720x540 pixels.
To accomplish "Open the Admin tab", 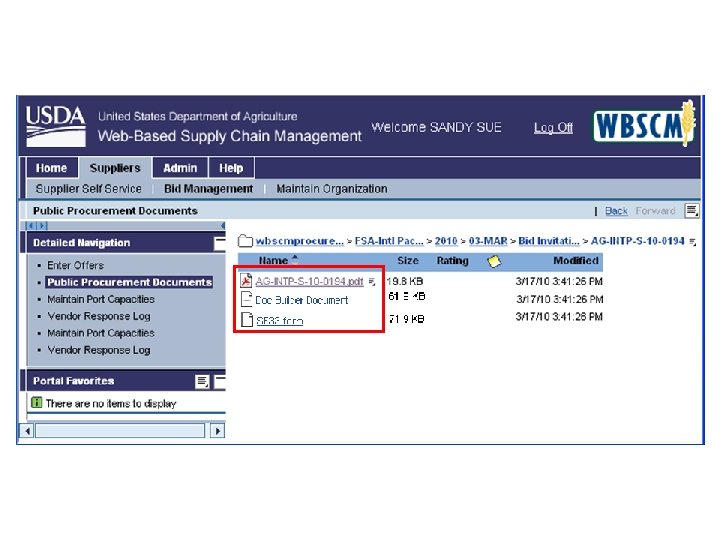I will [180, 168].
